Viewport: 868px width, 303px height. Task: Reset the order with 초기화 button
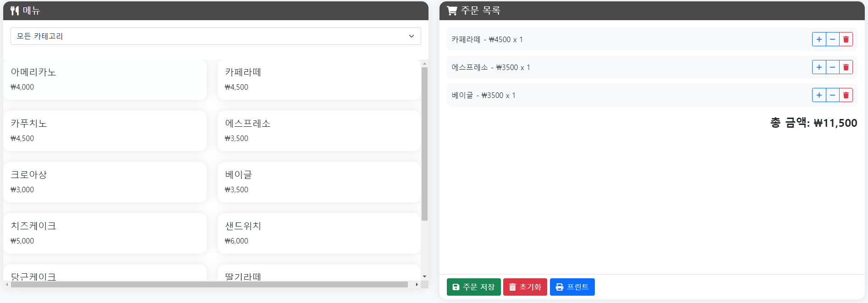[525, 287]
